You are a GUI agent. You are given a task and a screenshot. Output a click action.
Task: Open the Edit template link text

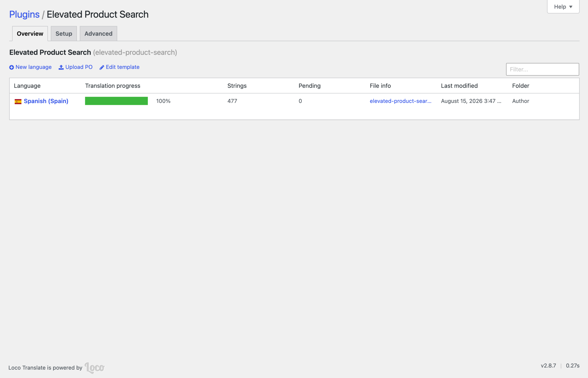coord(122,67)
